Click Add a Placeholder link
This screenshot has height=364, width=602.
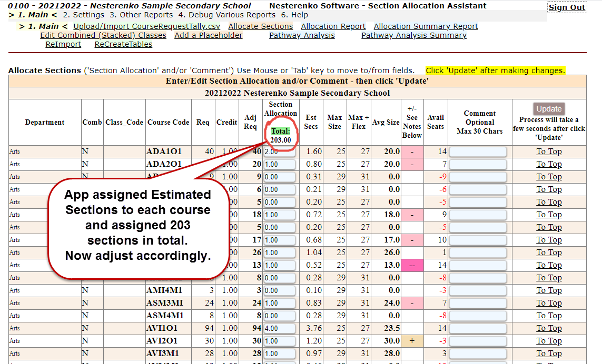point(209,35)
